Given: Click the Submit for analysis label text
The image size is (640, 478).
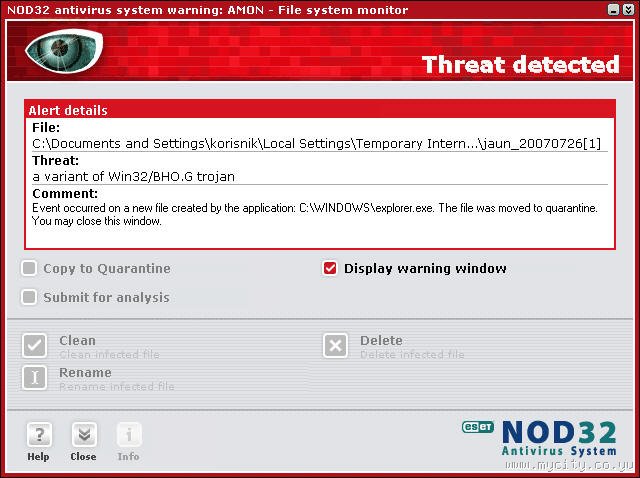Looking at the screenshot, I should (107, 297).
